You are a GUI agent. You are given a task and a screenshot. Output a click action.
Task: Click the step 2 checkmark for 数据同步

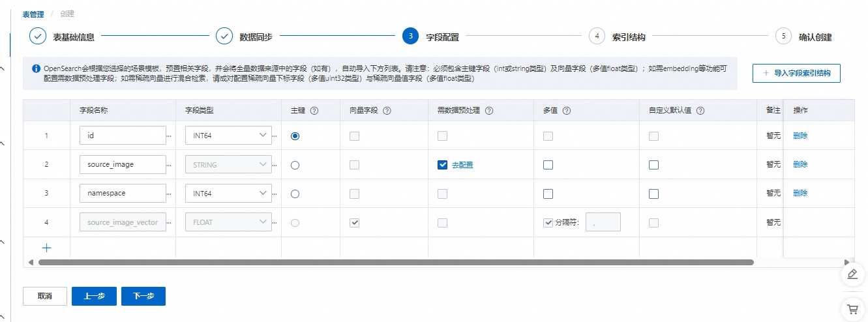[x=224, y=37]
